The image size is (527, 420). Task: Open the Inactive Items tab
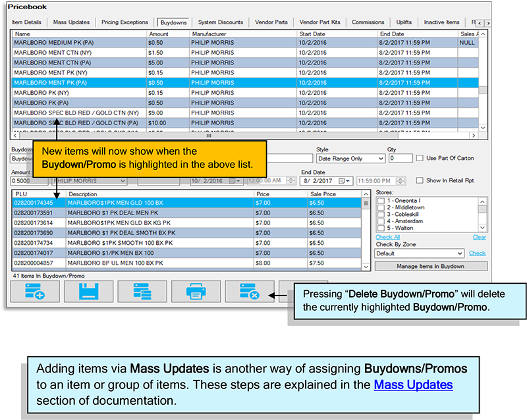point(441,22)
